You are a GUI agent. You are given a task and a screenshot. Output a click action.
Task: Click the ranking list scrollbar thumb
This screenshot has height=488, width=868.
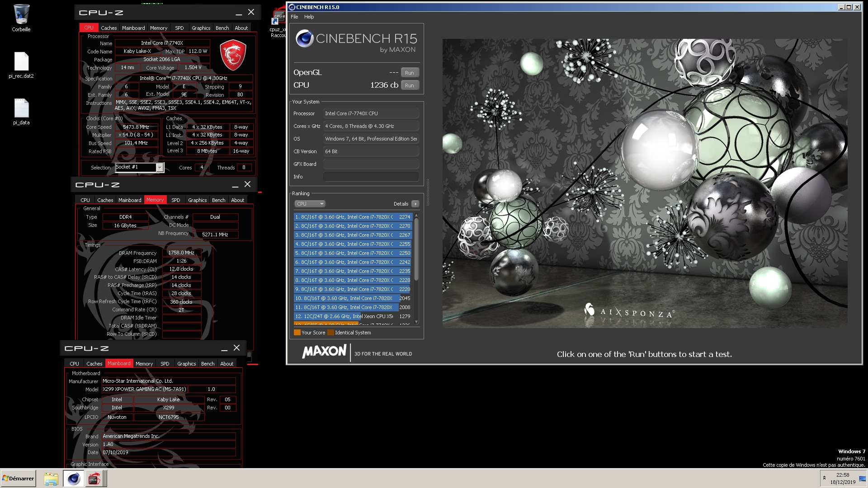[x=416, y=250]
